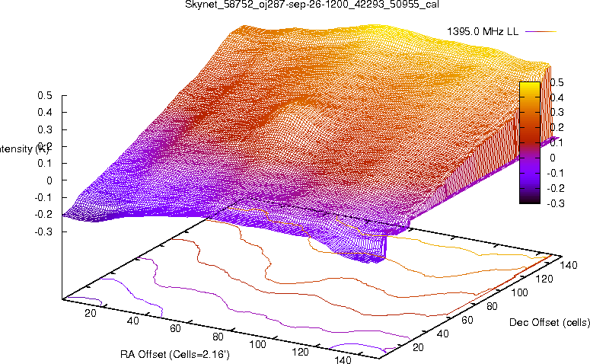Click the 0.3 tick on the intensity axis
Viewport: 590px width, 364px height.
45,129
